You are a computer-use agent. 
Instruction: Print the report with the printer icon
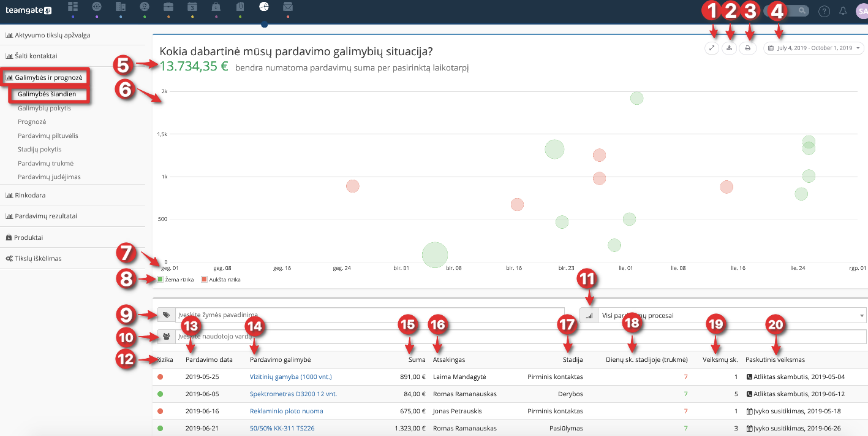[747, 48]
